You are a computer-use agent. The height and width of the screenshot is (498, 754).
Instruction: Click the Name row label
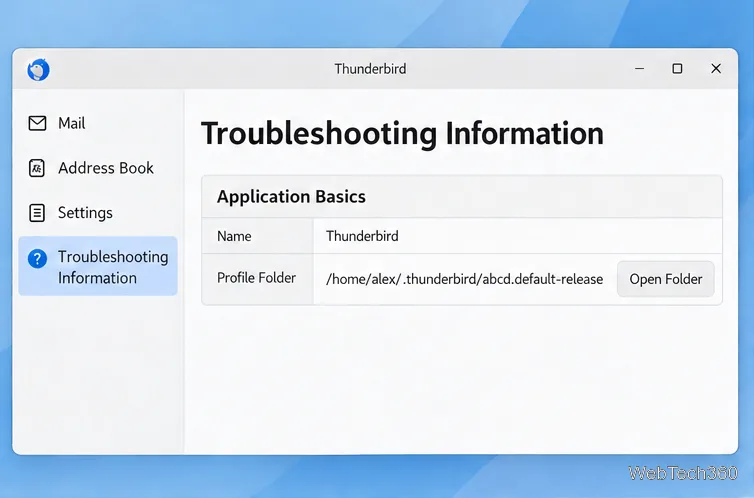(234, 236)
